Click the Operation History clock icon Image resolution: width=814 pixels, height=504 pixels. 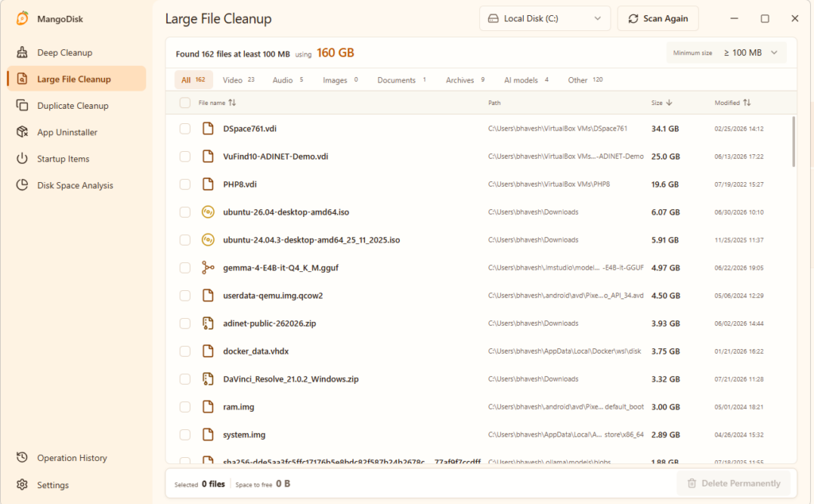coord(21,457)
